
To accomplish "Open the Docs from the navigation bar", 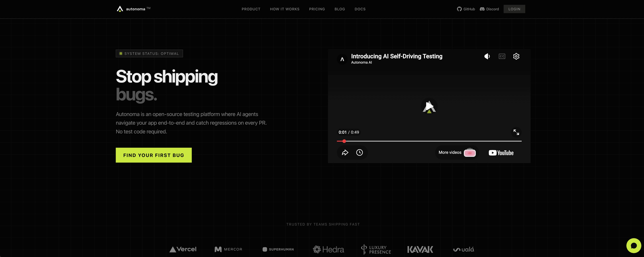I will tap(360, 9).
